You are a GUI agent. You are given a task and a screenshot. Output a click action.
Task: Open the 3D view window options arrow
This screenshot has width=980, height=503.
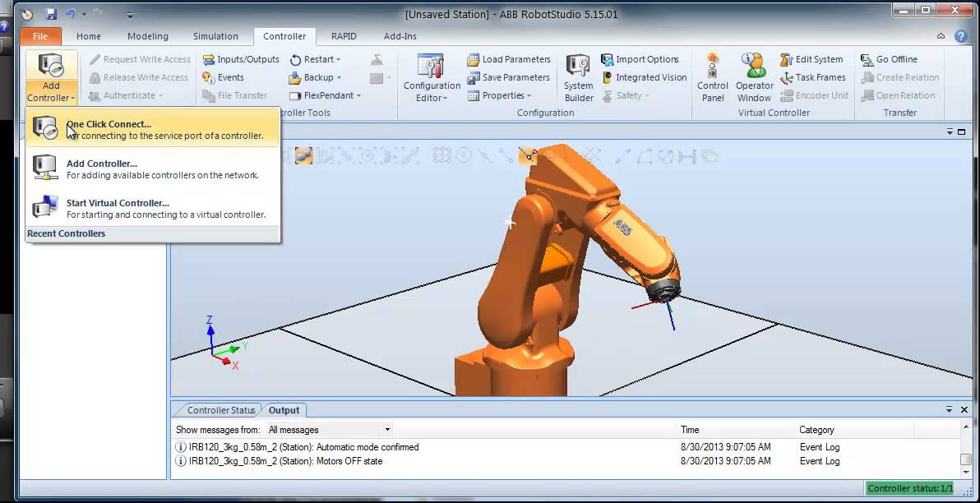(950, 132)
